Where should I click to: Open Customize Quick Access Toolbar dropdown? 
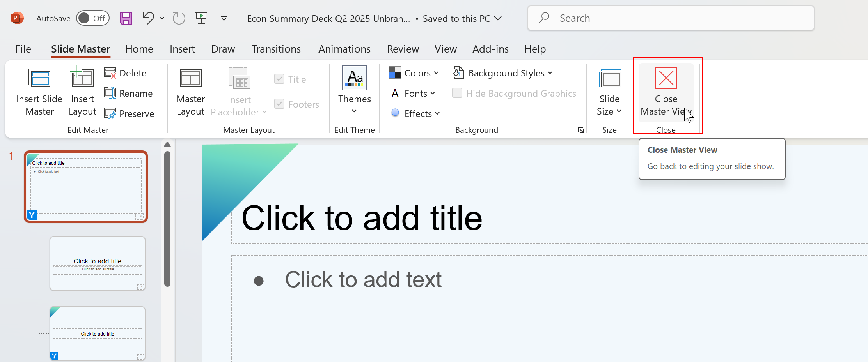224,18
